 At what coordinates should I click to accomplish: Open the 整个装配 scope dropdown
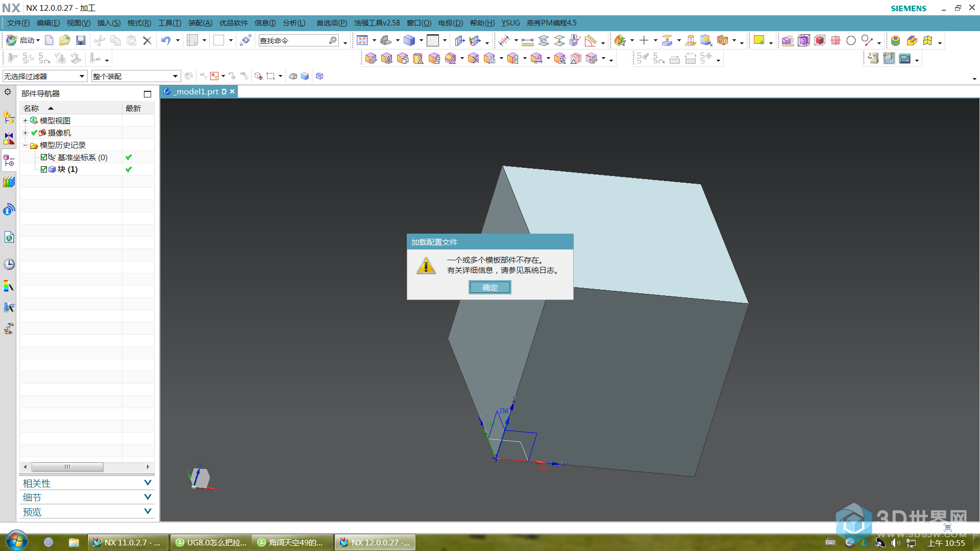click(136, 76)
